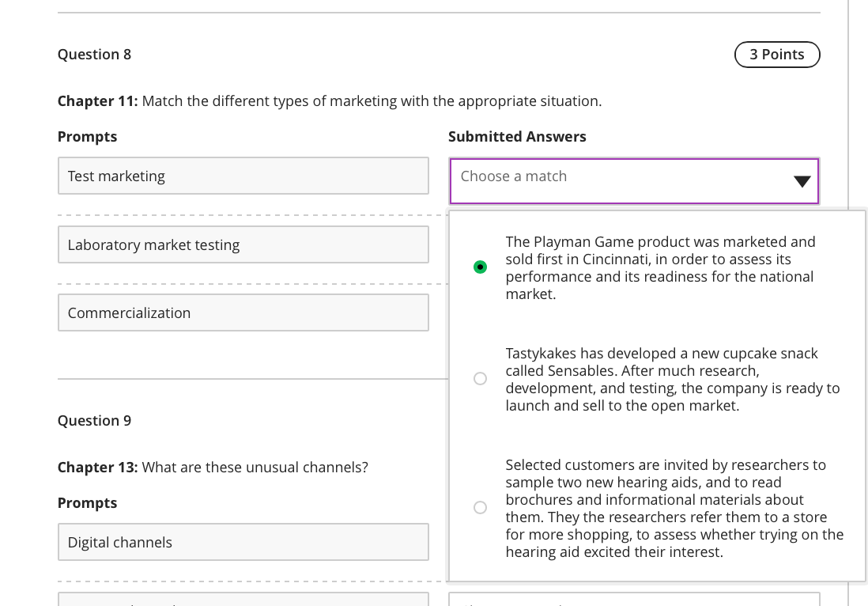Image resolution: width=868 pixels, height=606 pixels.
Task: Select the "Digital channels" prompt box
Action: pos(243,542)
